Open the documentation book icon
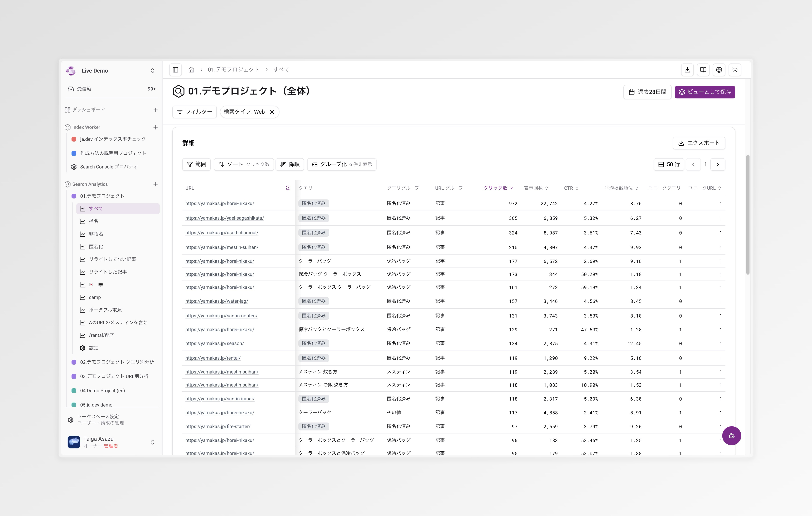 point(703,70)
